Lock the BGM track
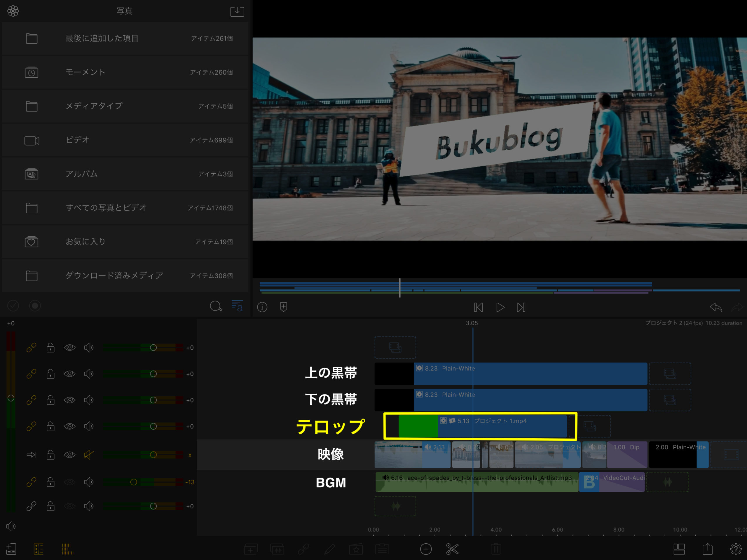The width and height of the screenshot is (747, 560). 50,482
